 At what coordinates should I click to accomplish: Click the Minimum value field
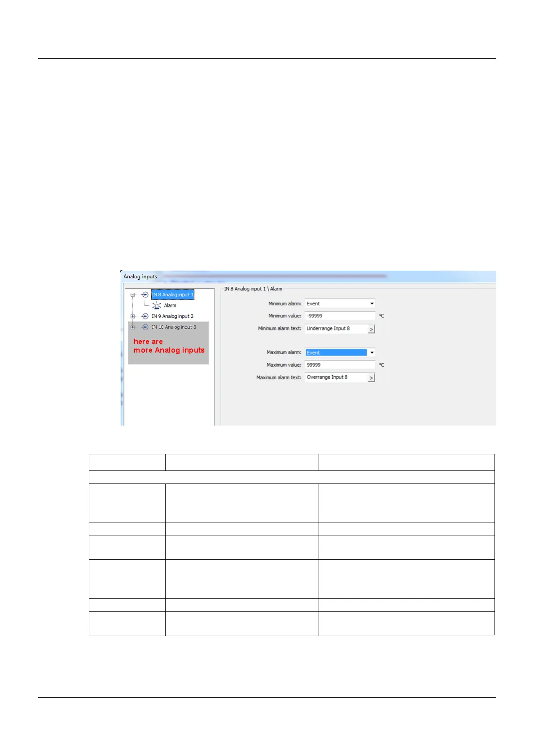pos(340,316)
